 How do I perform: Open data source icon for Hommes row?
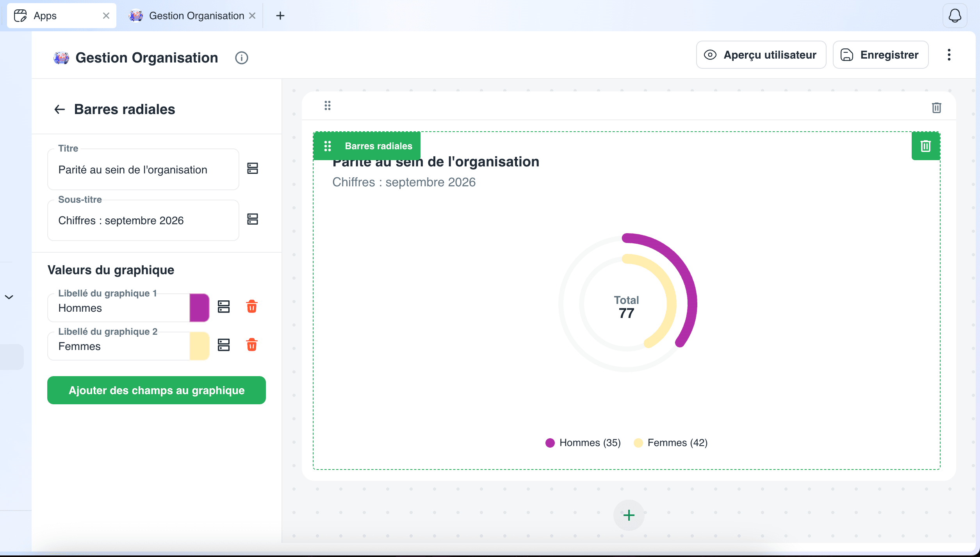pos(224,307)
